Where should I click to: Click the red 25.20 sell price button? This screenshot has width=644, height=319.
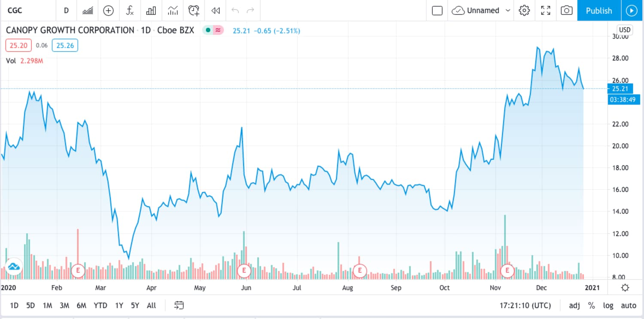coord(18,45)
